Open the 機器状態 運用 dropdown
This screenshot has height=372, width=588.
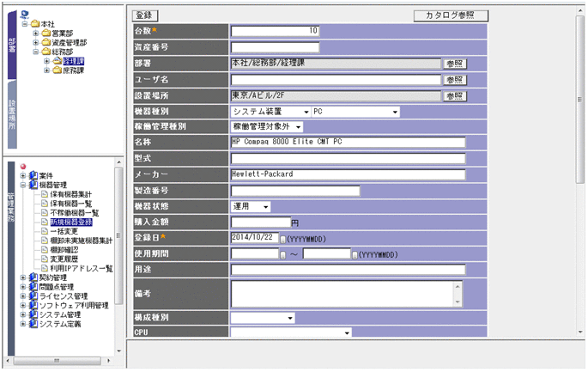pos(250,206)
